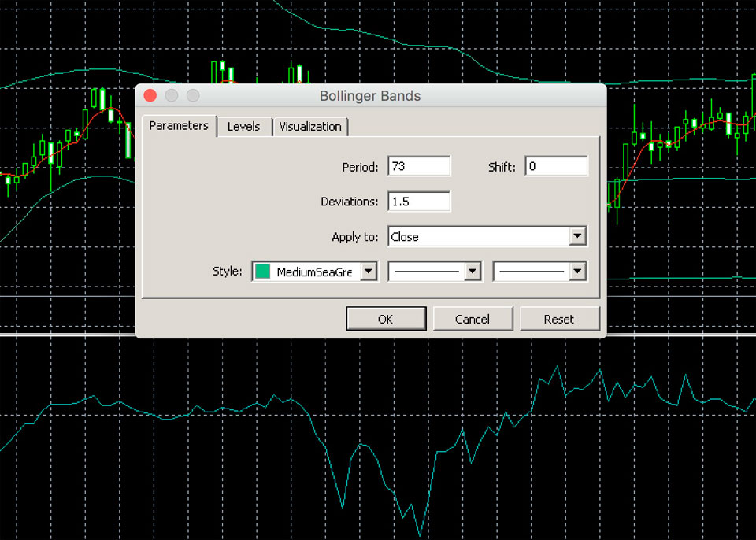
Task: Click the Cancel button
Action: click(472, 319)
